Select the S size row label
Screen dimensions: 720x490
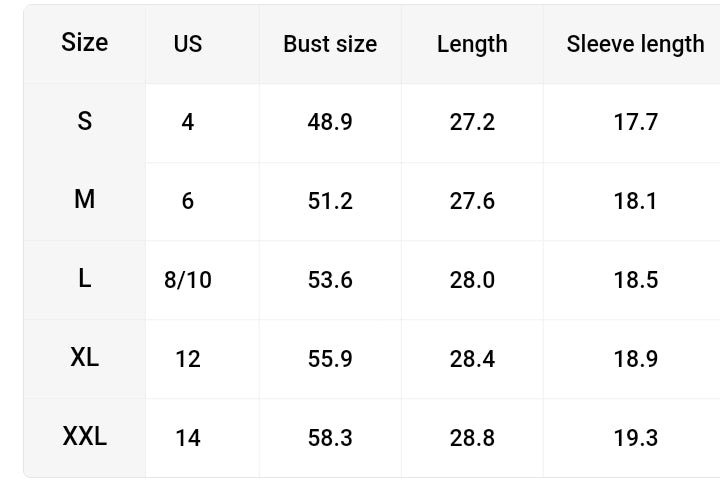(84, 121)
